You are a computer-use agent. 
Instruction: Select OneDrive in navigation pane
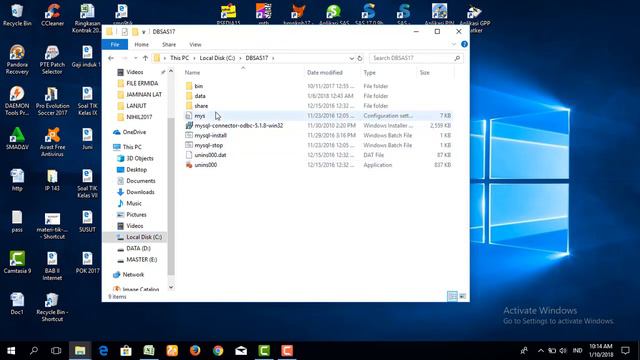[x=129, y=132]
